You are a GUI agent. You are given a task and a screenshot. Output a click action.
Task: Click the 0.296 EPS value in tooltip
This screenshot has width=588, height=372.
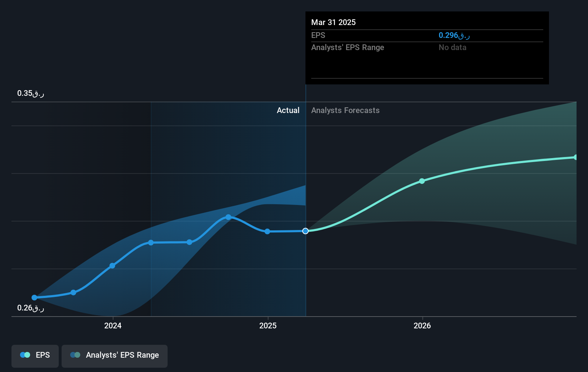pyautogui.click(x=454, y=35)
